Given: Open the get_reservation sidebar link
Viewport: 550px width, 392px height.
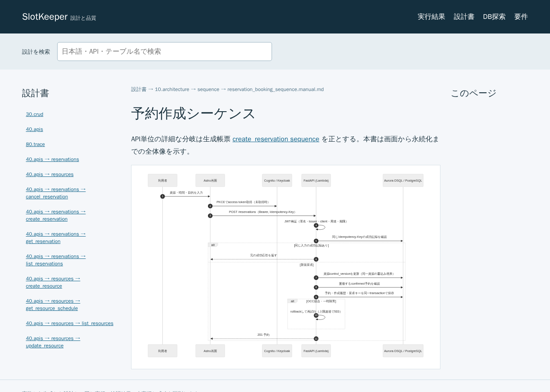Looking at the screenshot, I should 56,237.
